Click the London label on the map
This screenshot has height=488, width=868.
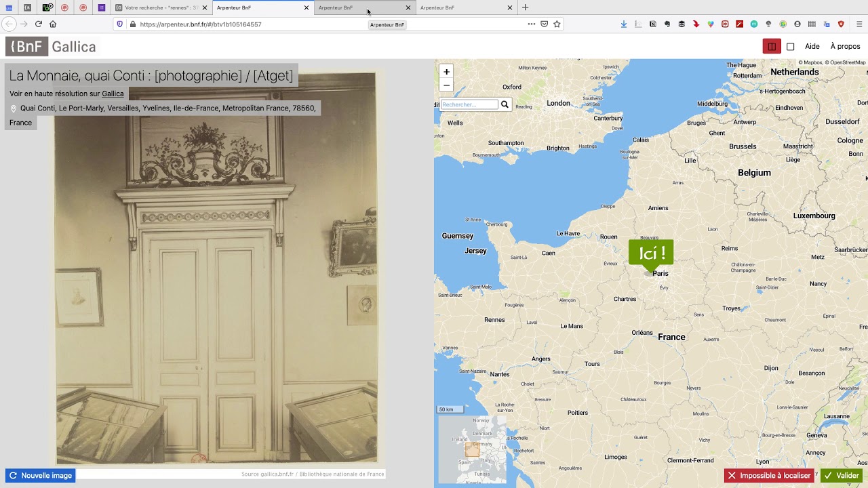558,103
